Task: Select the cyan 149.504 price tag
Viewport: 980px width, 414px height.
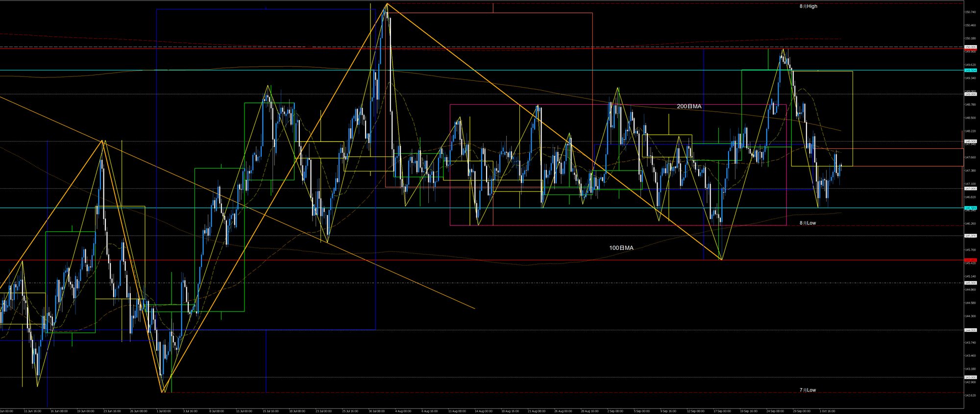Action: click(x=970, y=70)
